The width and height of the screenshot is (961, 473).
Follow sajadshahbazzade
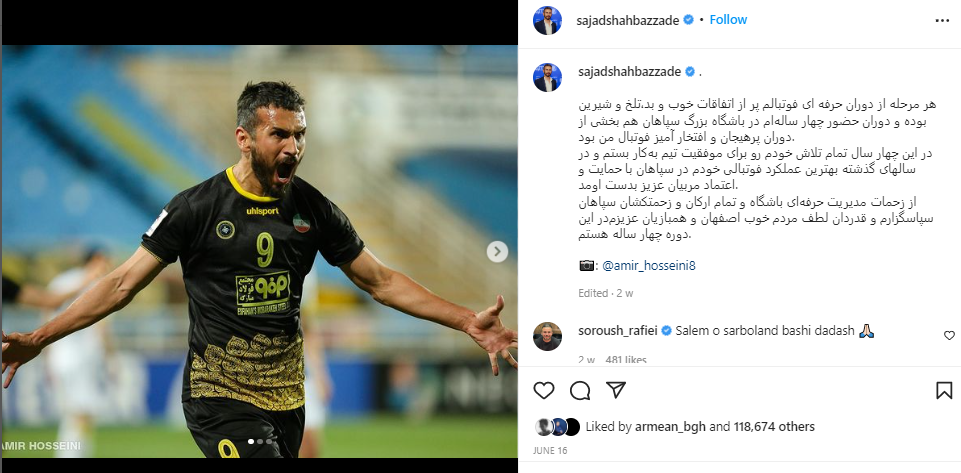[728, 20]
